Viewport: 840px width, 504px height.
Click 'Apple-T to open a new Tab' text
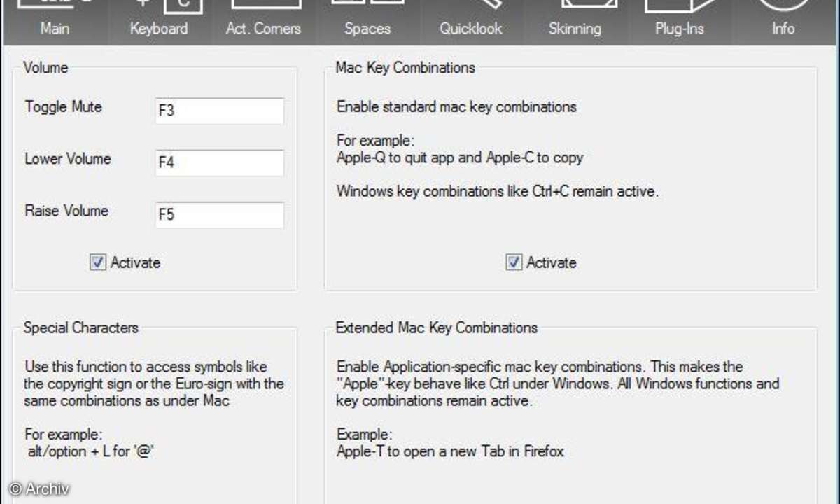click(x=450, y=451)
